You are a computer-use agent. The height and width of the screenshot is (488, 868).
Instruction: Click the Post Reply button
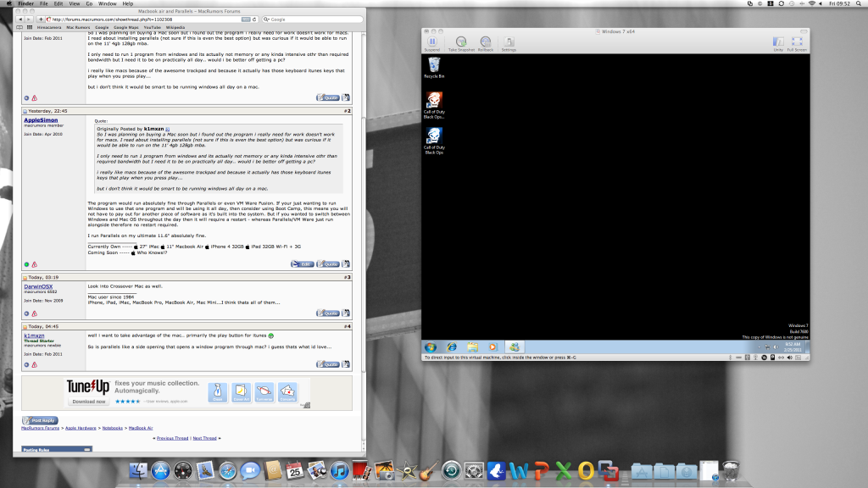(x=40, y=420)
